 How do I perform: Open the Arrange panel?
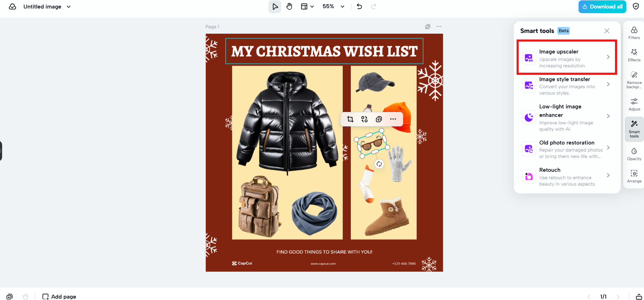[x=634, y=176]
